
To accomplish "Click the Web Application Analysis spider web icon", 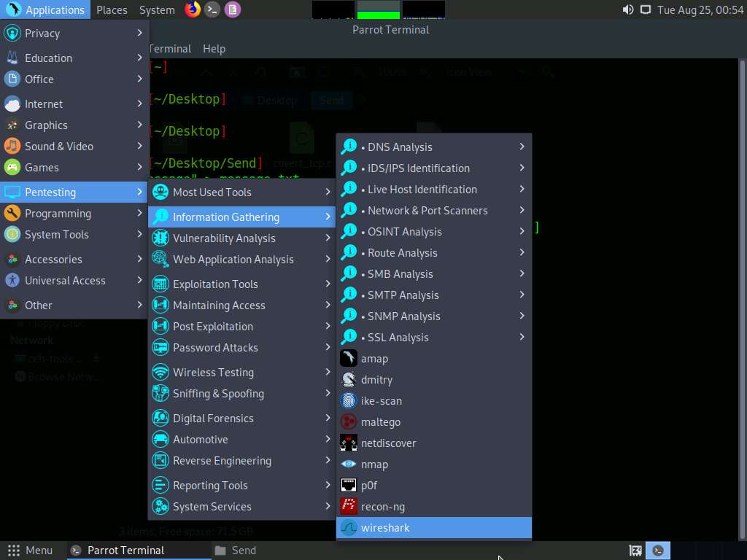I will [160, 259].
